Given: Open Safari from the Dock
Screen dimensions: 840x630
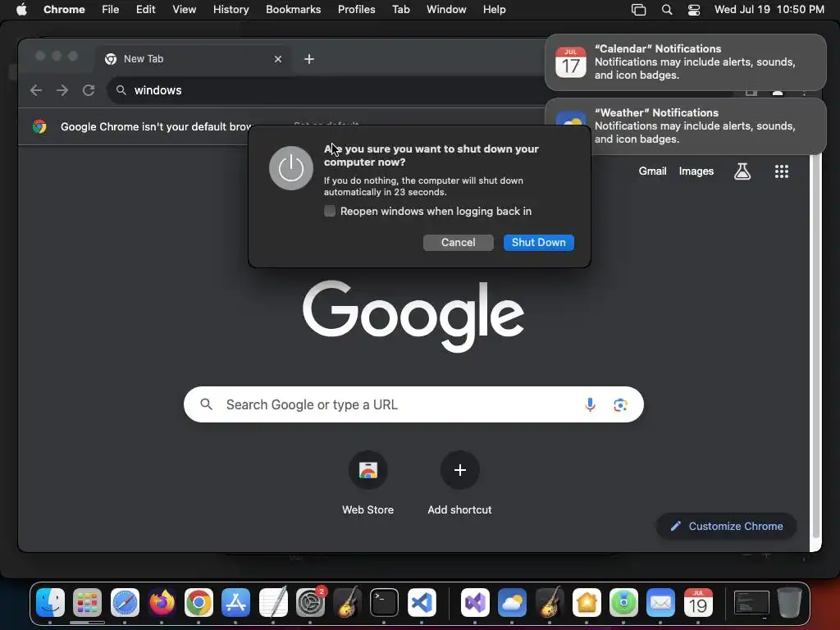Looking at the screenshot, I should (x=125, y=603).
